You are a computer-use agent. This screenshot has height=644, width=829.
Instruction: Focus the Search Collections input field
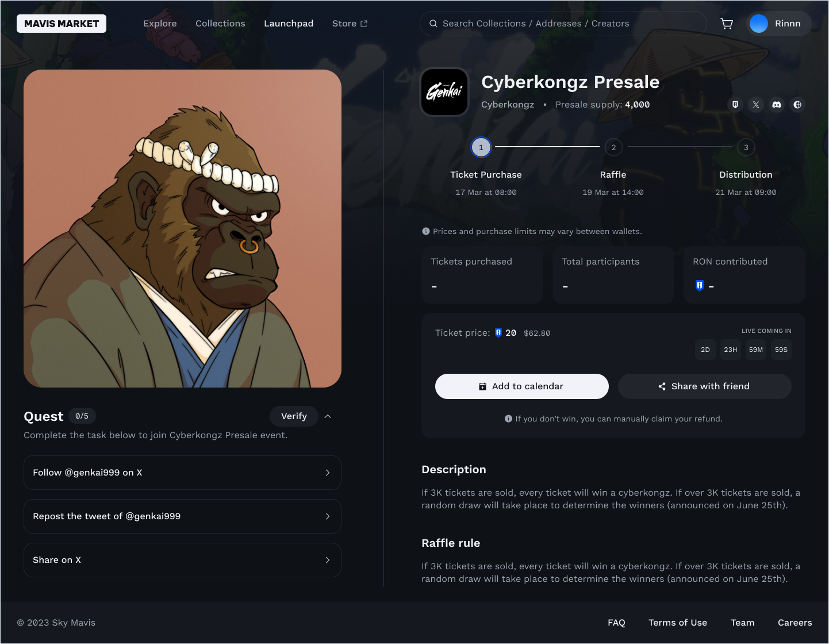click(563, 24)
